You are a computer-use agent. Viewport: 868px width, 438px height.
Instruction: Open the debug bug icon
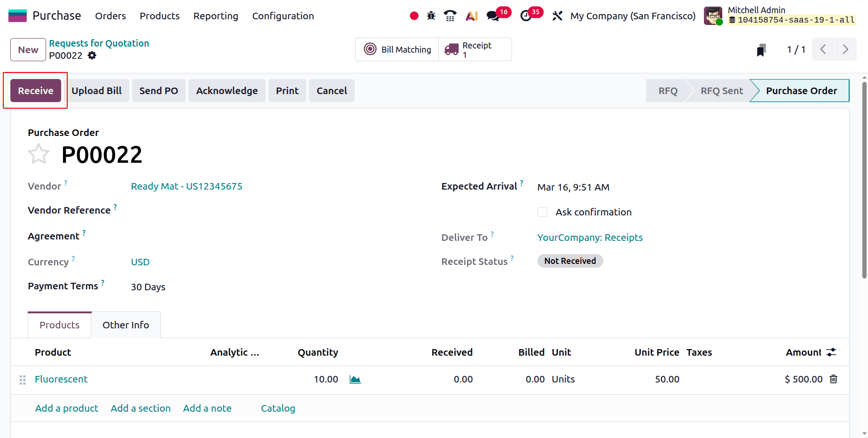(431, 16)
